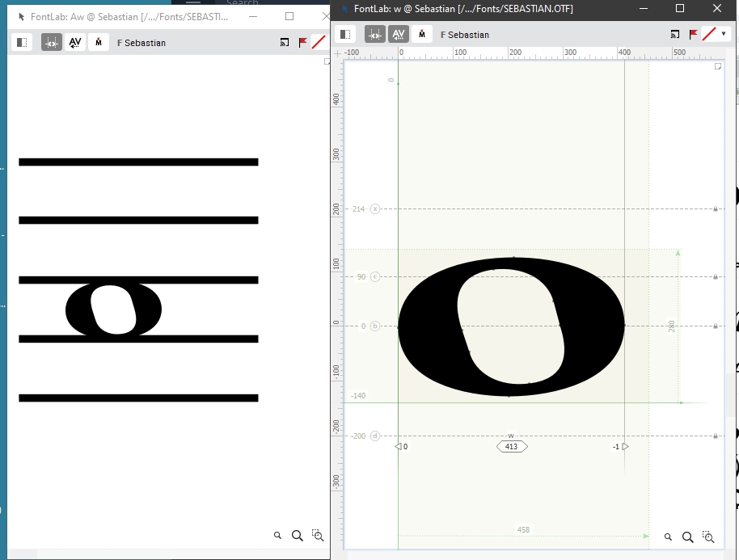
Task: Click the sticky note icon in Aw window canvas
Action: coord(327,61)
